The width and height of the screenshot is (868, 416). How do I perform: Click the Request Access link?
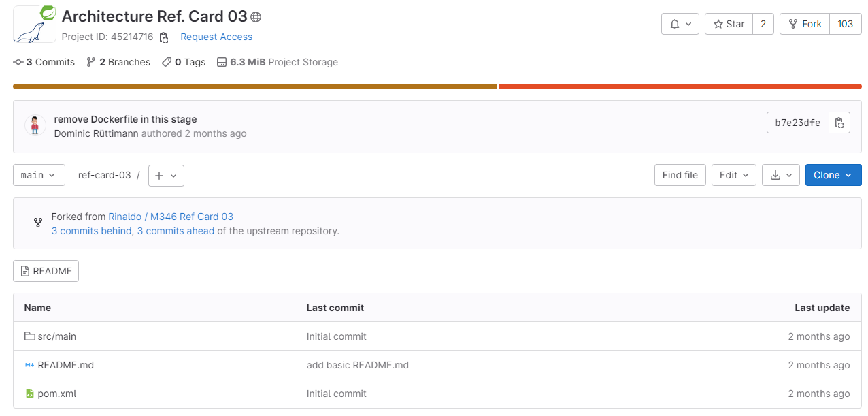216,37
